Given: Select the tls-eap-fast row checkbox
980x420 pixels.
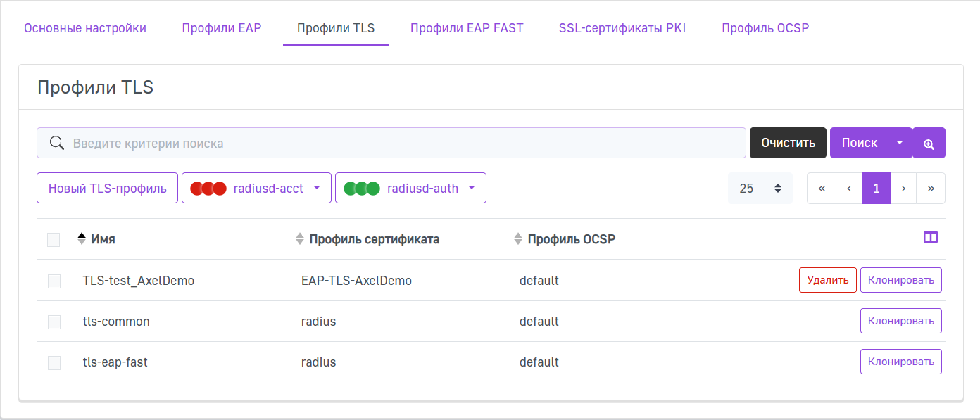Looking at the screenshot, I should 54,363.
